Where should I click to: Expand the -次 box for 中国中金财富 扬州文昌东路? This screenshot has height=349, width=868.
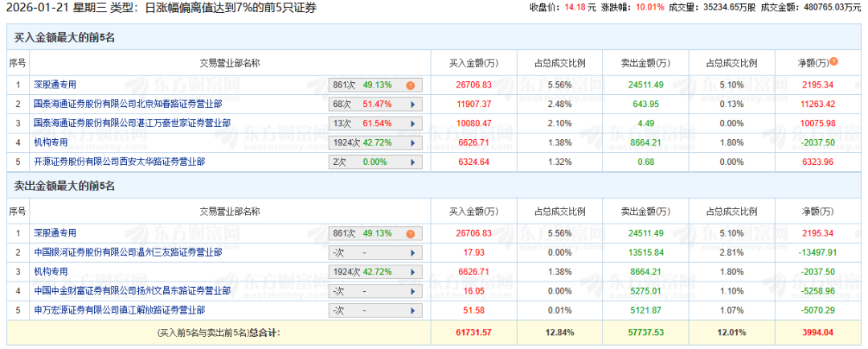pyautogui.click(x=376, y=291)
